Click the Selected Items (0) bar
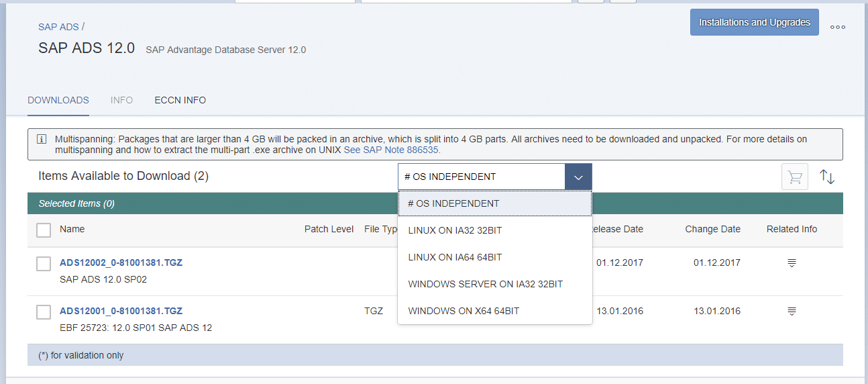Screen dimensions: 868x384 point(435,203)
